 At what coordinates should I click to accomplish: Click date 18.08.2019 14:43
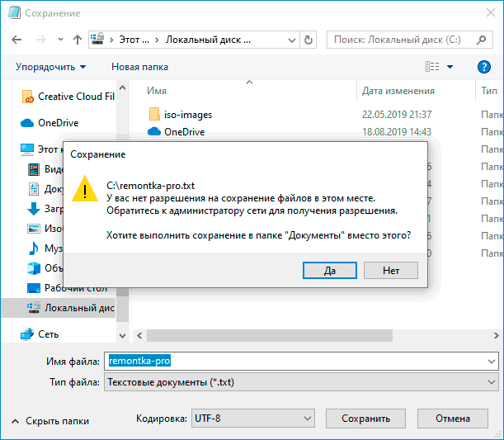coord(397,132)
